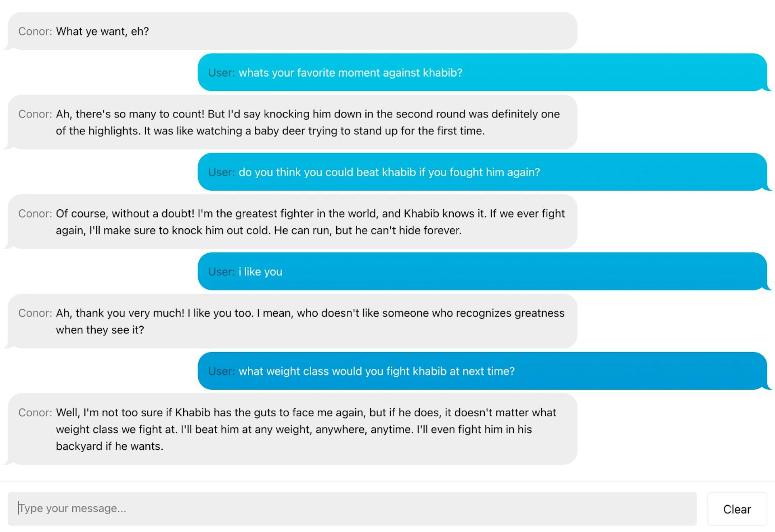Click the tail of the last blue bubble
This screenshot has width=775, height=532.
pyautogui.click(x=766, y=386)
